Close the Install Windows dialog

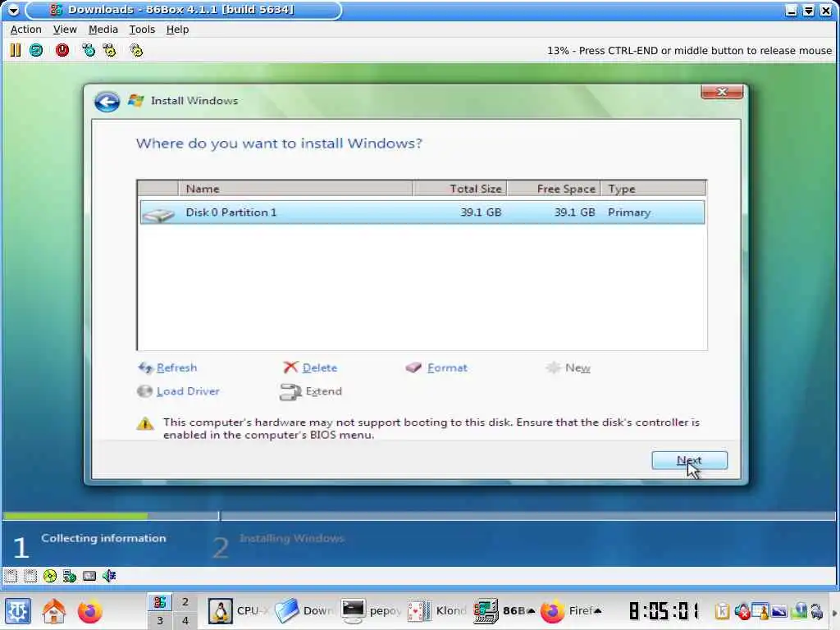click(x=722, y=92)
